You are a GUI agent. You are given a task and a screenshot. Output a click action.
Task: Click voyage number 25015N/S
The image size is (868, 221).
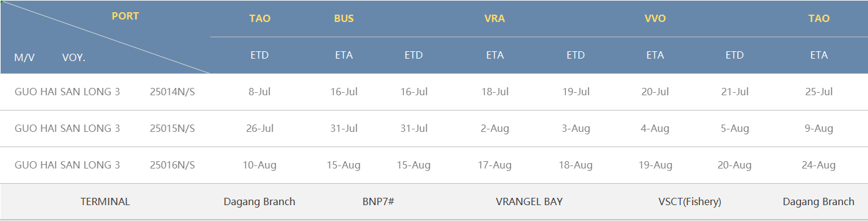point(172,128)
